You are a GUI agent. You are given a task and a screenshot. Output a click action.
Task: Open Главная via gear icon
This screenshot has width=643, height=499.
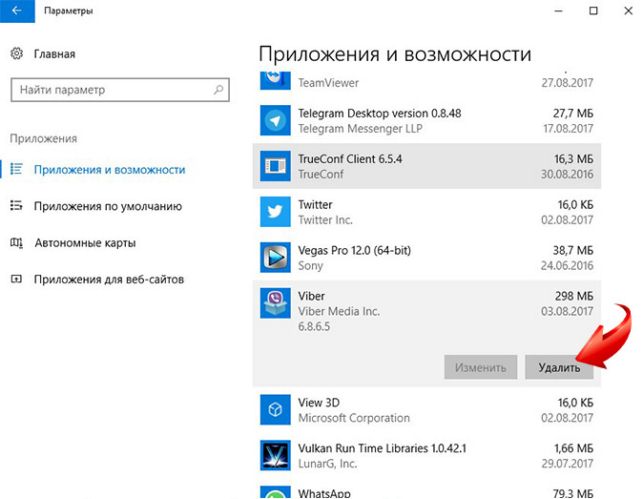[16, 53]
